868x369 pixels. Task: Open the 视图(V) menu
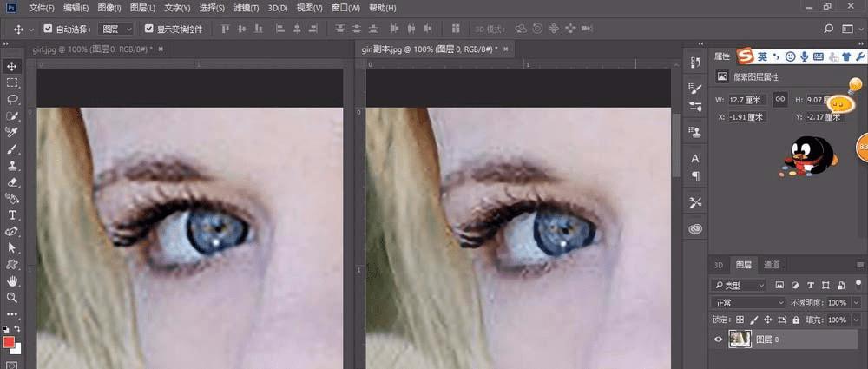(x=310, y=8)
